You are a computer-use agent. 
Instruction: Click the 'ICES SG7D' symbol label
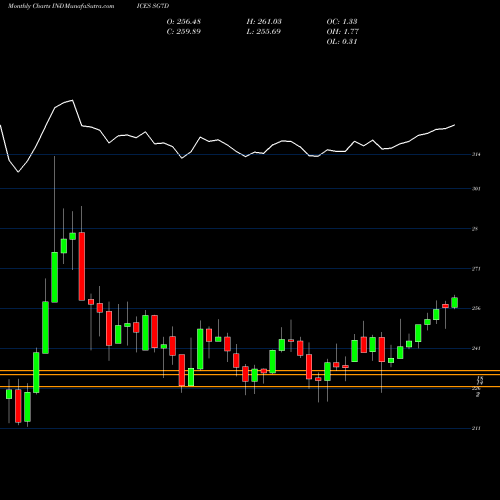[x=153, y=6]
